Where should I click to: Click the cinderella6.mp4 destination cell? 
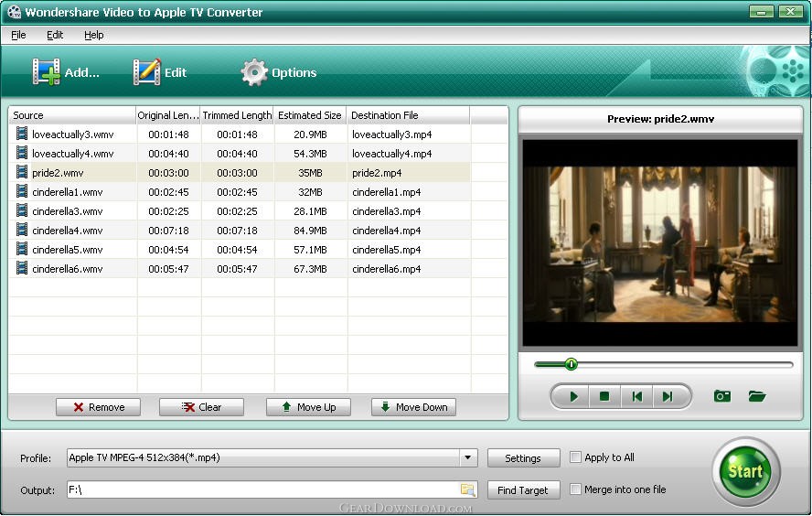(409, 269)
